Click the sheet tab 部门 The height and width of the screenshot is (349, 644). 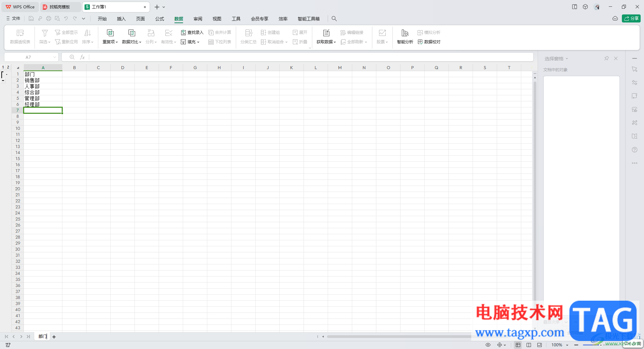coord(42,336)
